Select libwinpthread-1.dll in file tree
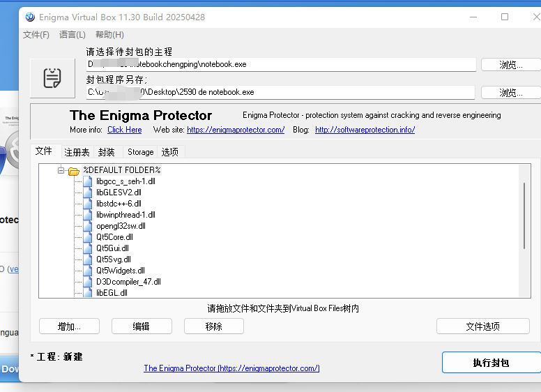This screenshot has height=392, width=541. pos(125,215)
